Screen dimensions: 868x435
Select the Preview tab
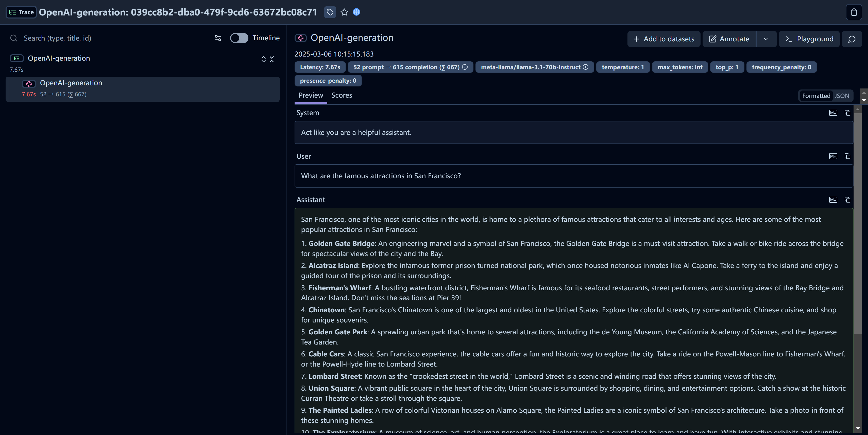[x=311, y=95]
